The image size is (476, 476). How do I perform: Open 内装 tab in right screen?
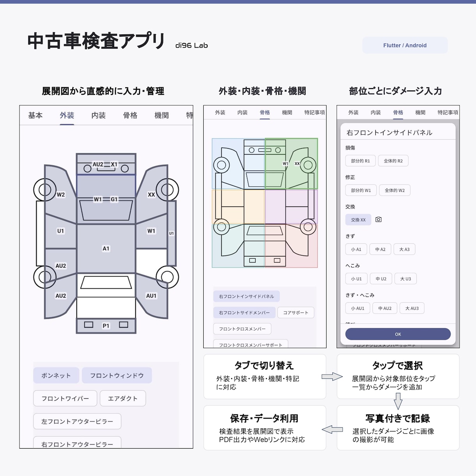(376, 112)
